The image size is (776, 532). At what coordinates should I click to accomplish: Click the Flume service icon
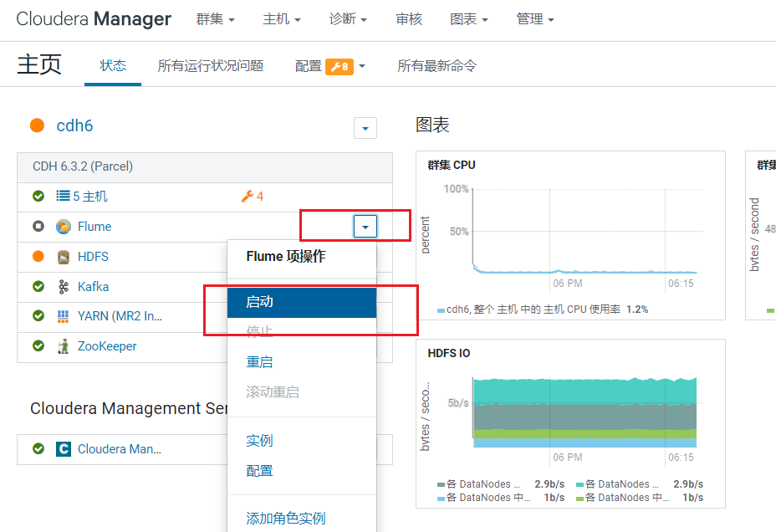click(64, 227)
